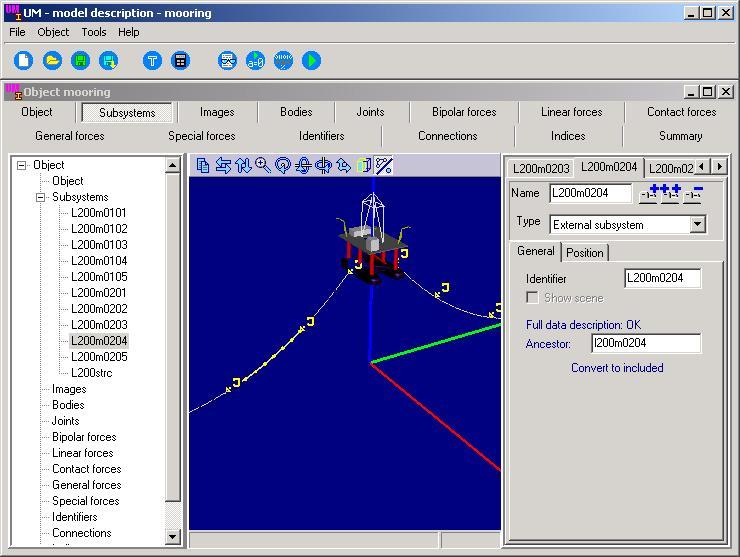The width and height of the screenshot is (740, 557).
Task: Click the horizontal arrows icon in view toolbar
Action: (223, 166)
